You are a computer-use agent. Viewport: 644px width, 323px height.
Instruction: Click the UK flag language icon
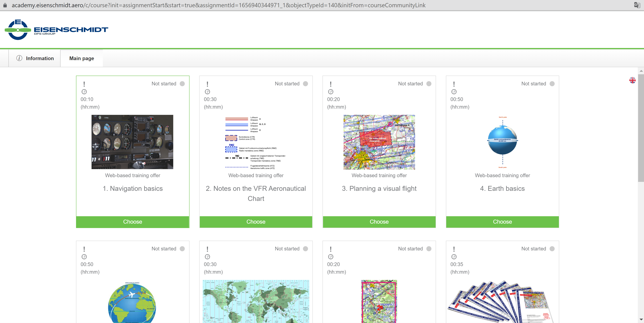632,80
